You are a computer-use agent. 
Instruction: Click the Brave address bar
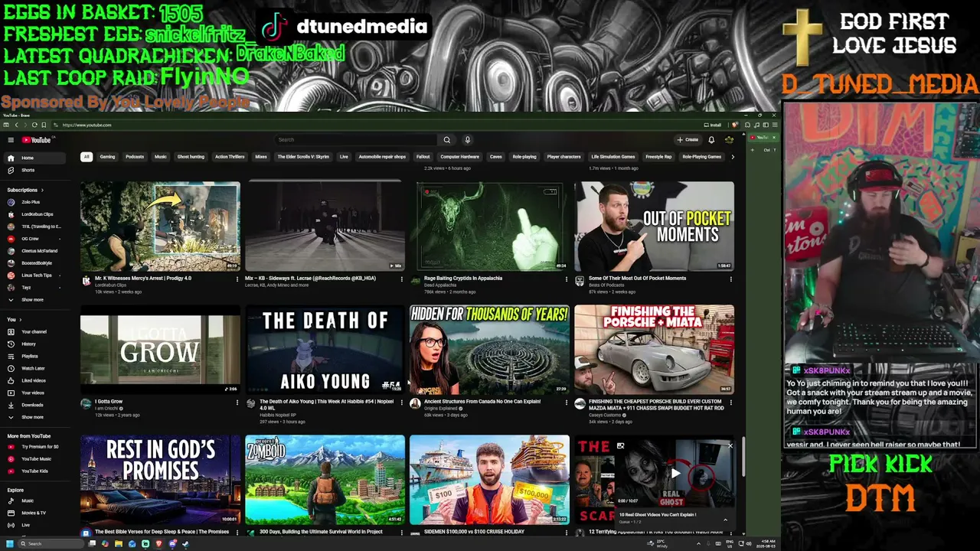click(375, 125)
